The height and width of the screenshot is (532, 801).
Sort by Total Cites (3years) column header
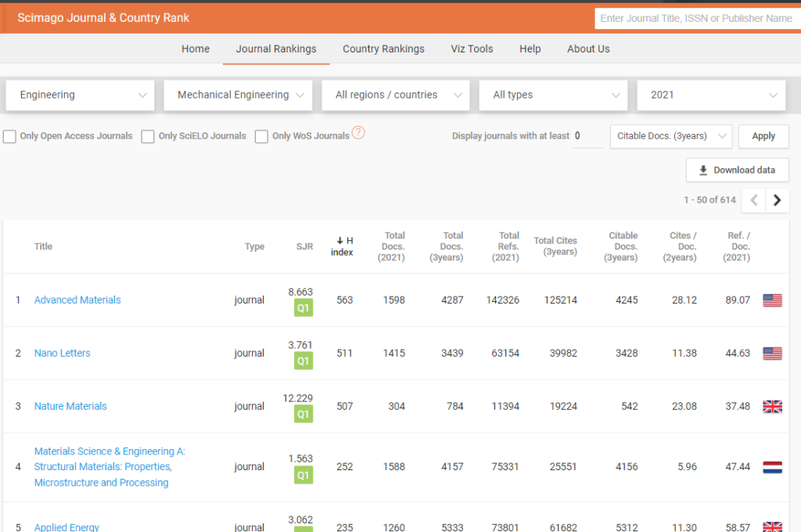click(555, 247)
